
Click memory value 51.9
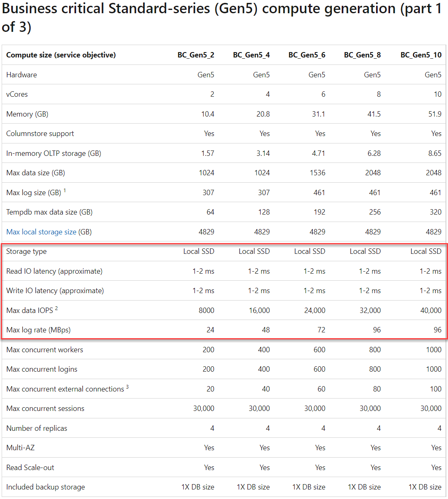coord(435,114)
